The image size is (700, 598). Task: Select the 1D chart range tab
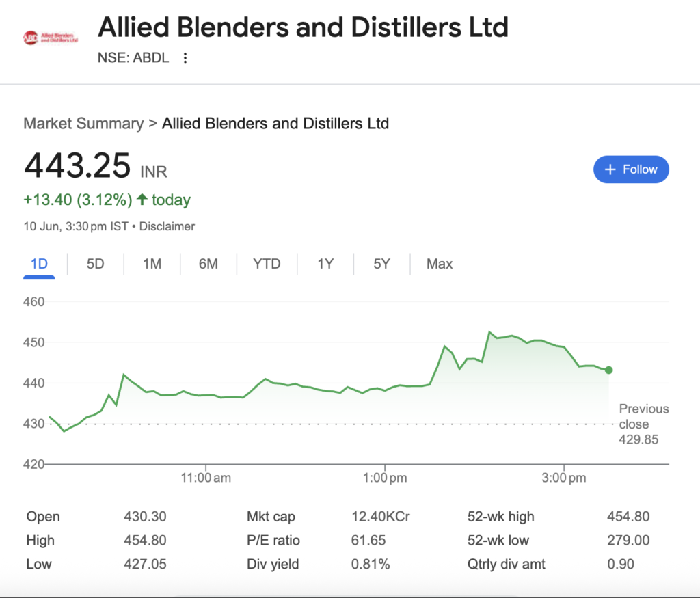(39, 264)
